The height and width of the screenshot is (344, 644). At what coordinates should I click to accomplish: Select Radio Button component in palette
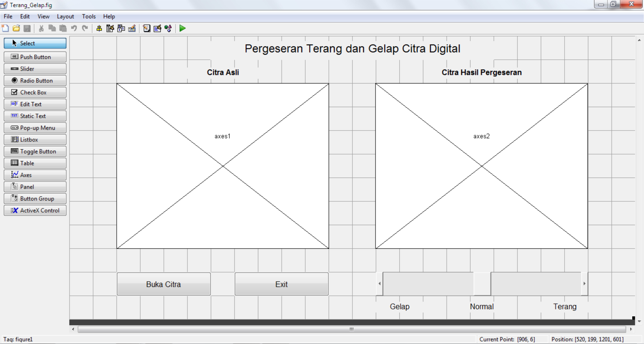[x=35, y=81]
